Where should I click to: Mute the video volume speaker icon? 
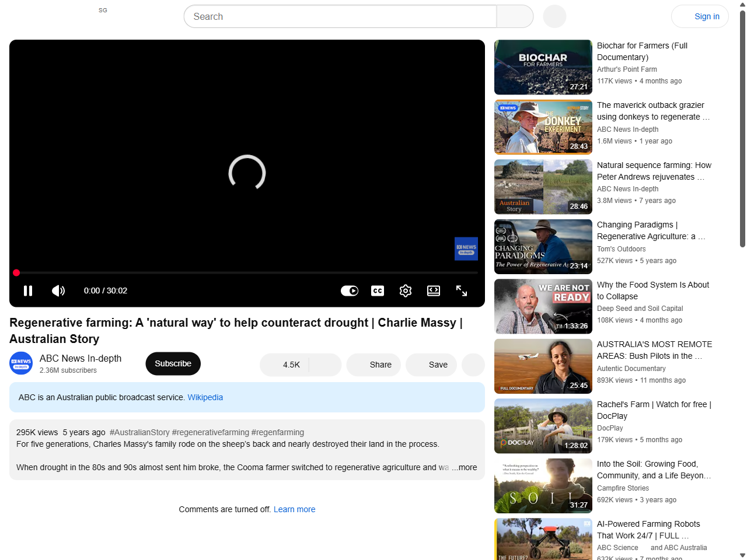[x=58, y=290]
